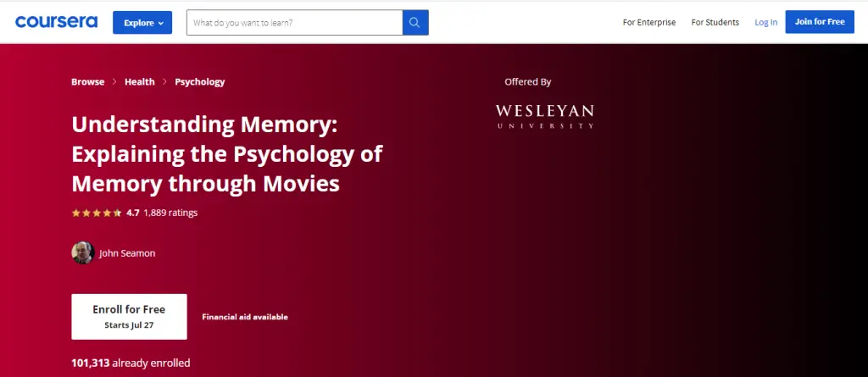Navigate to the Health breadcrumb category
The height and width of the screenshot is (377, 868).
pyautogui.click(x=139, y=82)
